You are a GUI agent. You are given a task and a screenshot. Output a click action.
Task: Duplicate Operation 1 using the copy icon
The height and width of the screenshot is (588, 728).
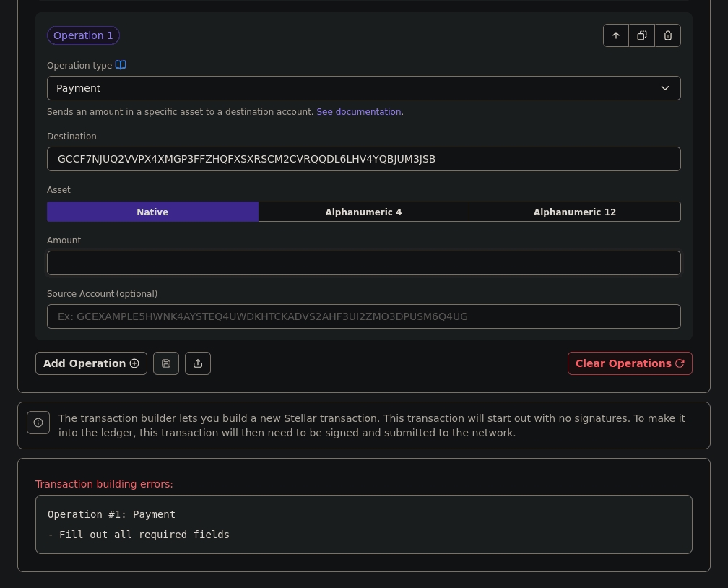tap(641, 35)
